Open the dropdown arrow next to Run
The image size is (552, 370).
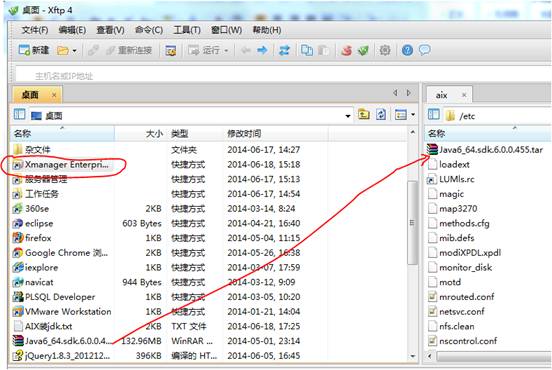pyautogui.click(x=226, y=51)
